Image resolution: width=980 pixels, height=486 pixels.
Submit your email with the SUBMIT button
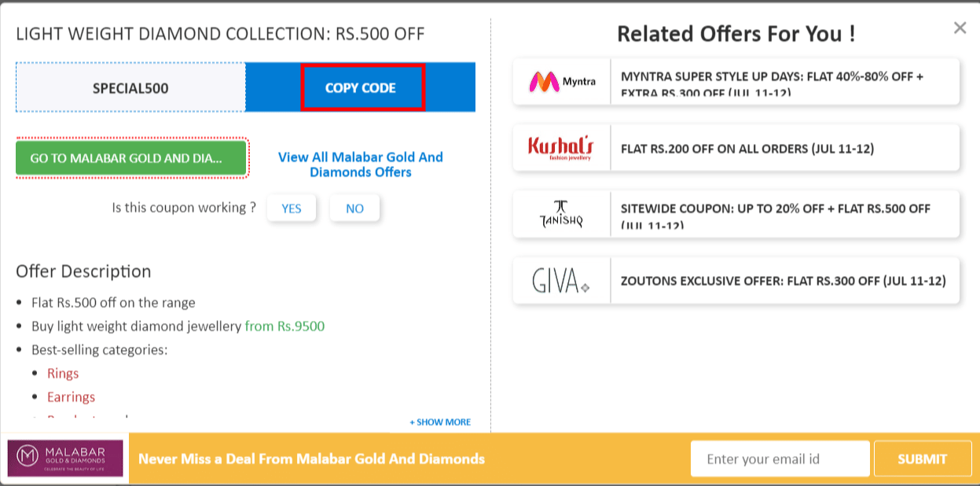pyautogui.click(x=922, y=458)
